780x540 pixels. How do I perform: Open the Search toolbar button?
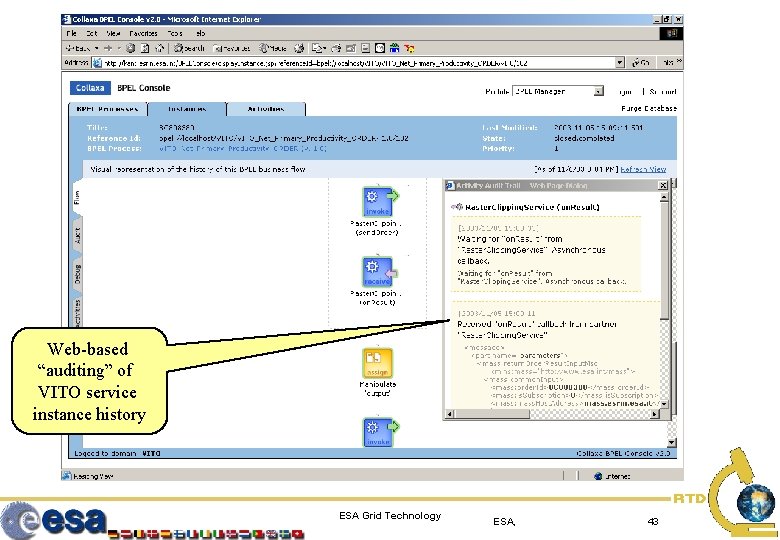pyautogui.click(x=189, y=48)
